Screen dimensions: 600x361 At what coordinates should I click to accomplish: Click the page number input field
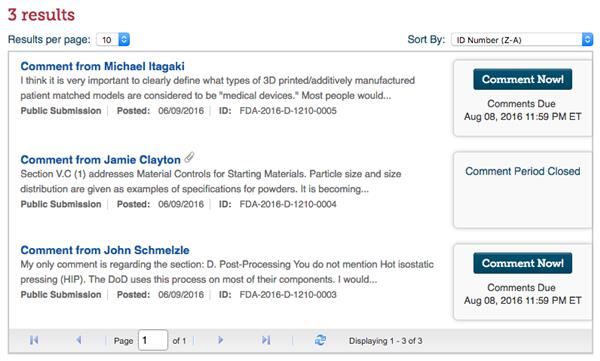(x=153, y=340)
